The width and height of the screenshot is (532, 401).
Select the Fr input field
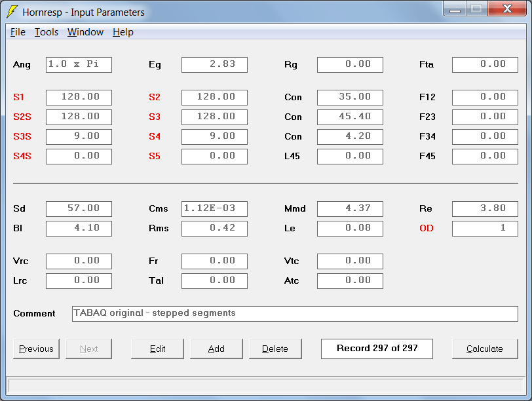(214, 261)
